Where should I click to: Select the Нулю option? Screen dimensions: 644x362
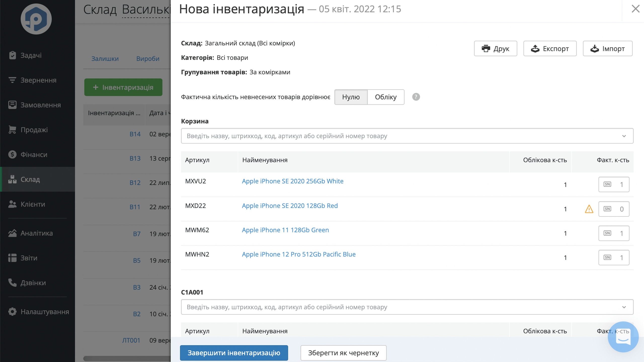351,97
